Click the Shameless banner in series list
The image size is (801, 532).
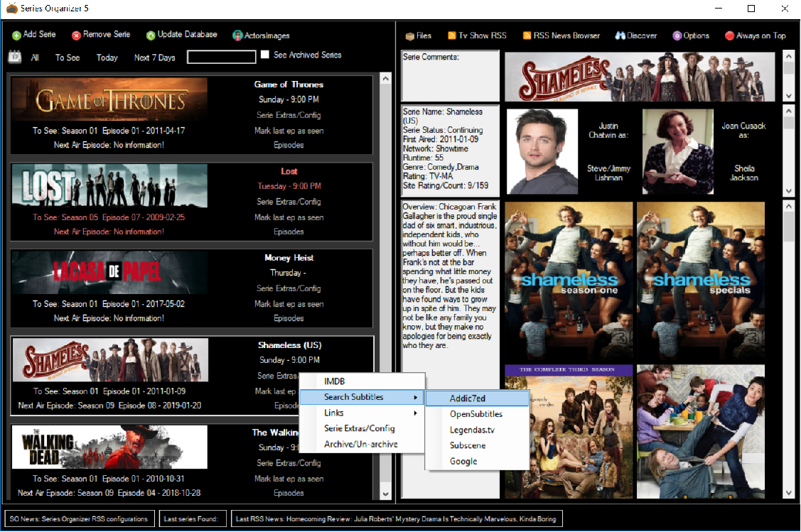pyautogui.click(x=110, y=359)
